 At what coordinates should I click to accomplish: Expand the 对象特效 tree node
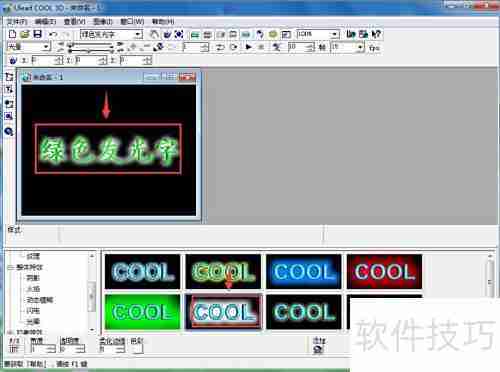[x=10, y=332]
